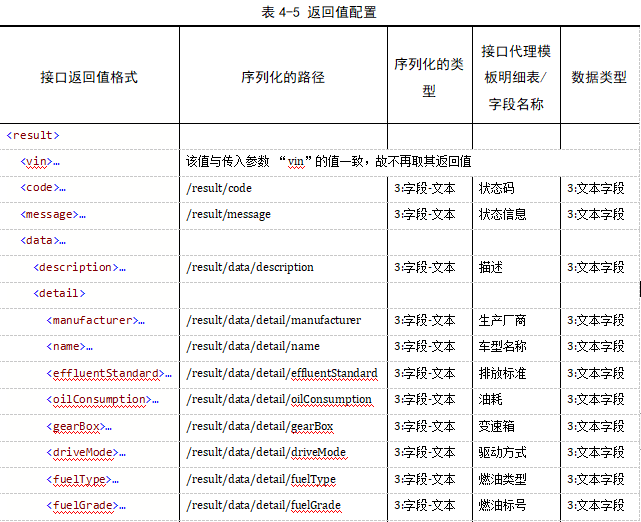The width and height of the screenshot is (641, 522).
Task: Click the field name '变速箱'
Action: 496,426
